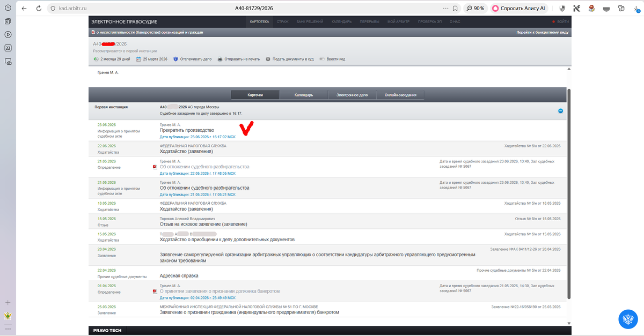
Task: Open the extensions puzzle icon in toolbar
Action: tap(621, 9)
